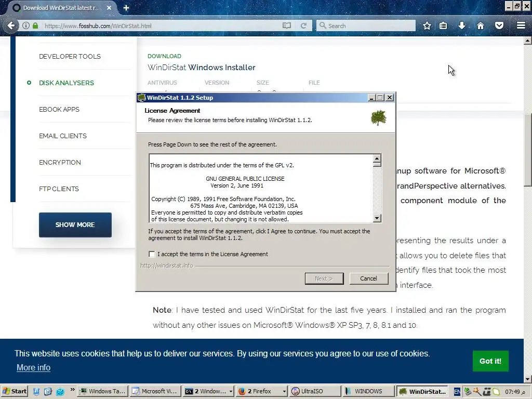Open More info cookie link
This screenshot has width=532, height=399.
34,367
